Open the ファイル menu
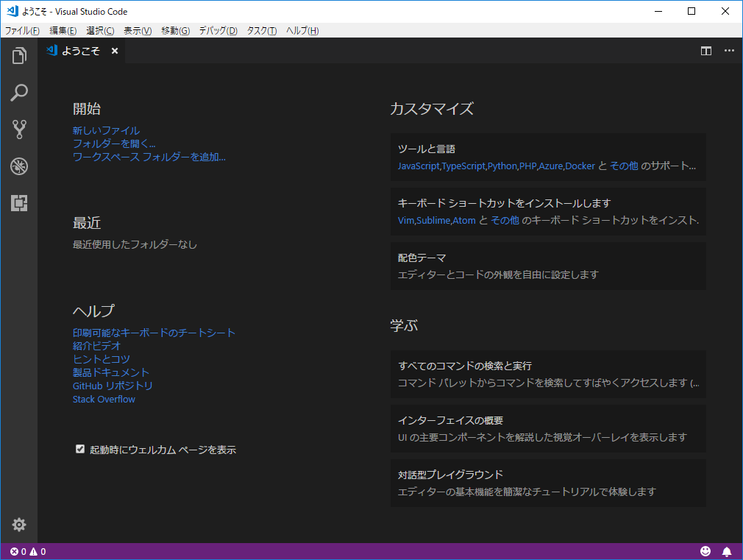This screenshot has width=743, height=560. [x=22, y=30]
